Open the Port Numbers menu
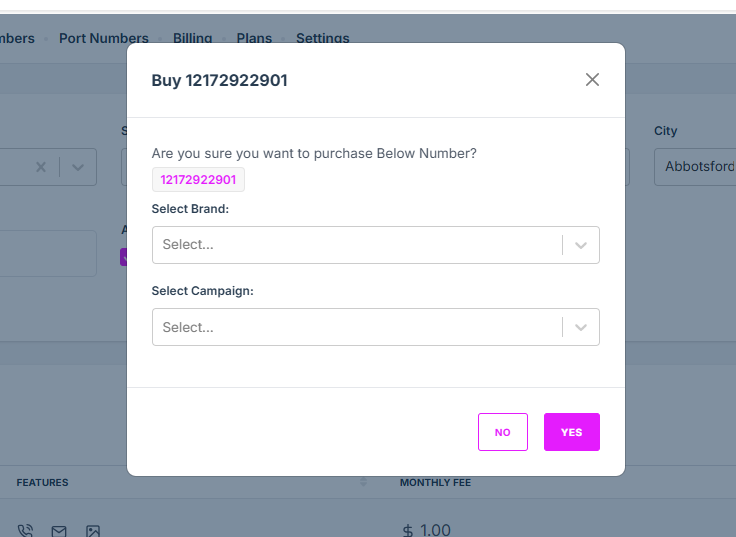 pyautogui.click(x=103, y=38)
